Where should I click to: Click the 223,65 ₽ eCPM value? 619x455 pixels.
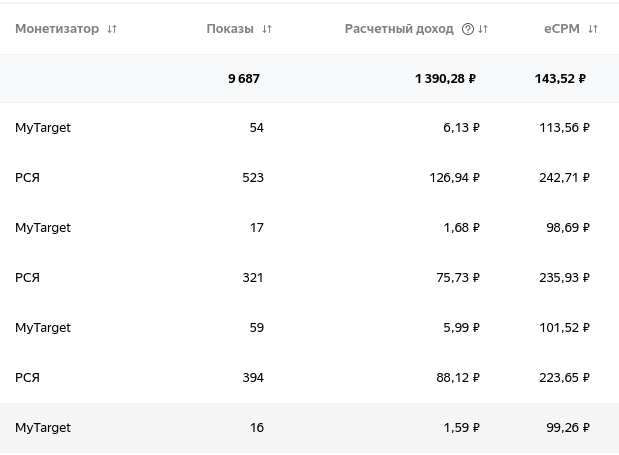coord(565,378)
